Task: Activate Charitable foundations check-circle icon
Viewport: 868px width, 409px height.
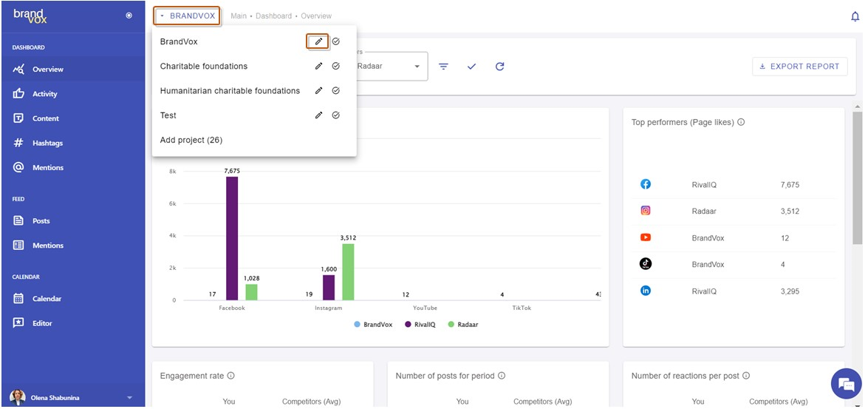Action: (336, 66)
